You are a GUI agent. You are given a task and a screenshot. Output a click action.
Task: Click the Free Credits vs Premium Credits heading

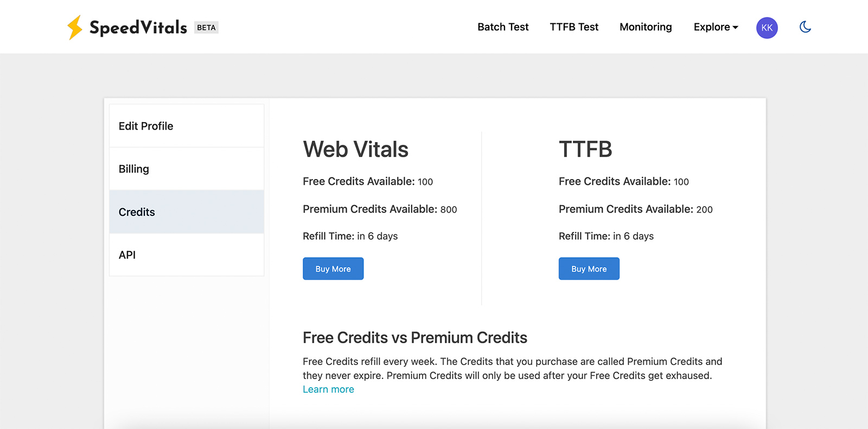click(x=414, y=338)
